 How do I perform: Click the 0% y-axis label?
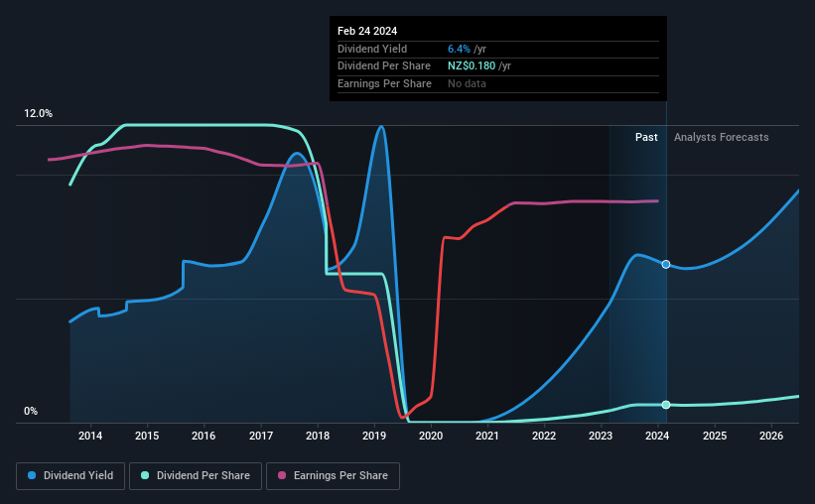pos(31,411)
